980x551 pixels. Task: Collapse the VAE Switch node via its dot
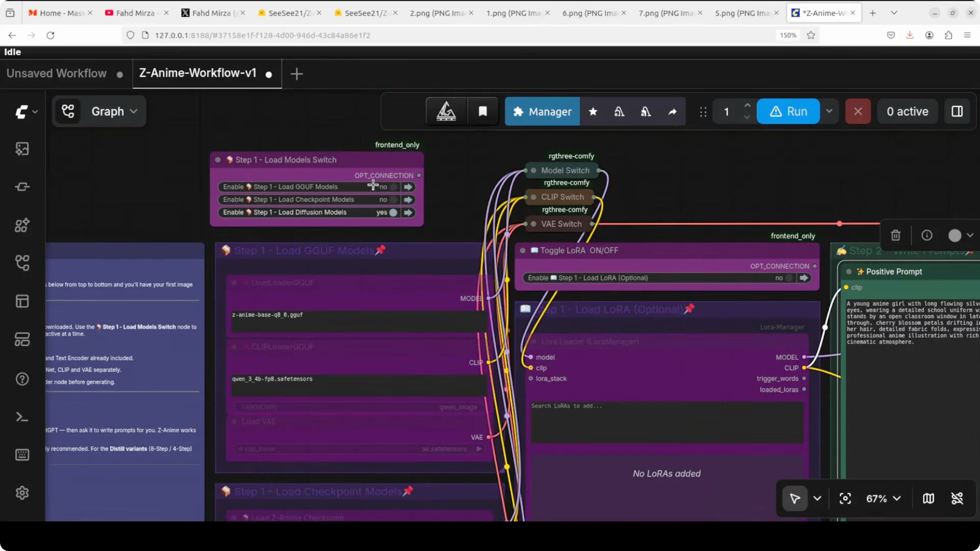tap(533, 224)
